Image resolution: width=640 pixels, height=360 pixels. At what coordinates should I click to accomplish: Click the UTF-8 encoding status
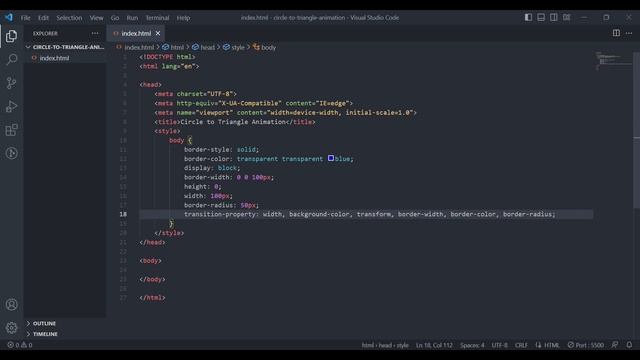tap(500, 345)
